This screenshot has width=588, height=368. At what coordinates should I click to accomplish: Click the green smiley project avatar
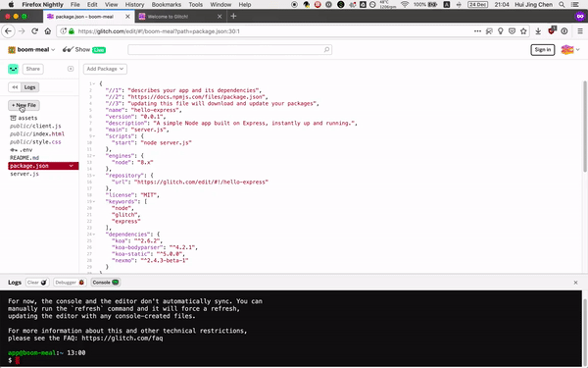coord(13,69)
